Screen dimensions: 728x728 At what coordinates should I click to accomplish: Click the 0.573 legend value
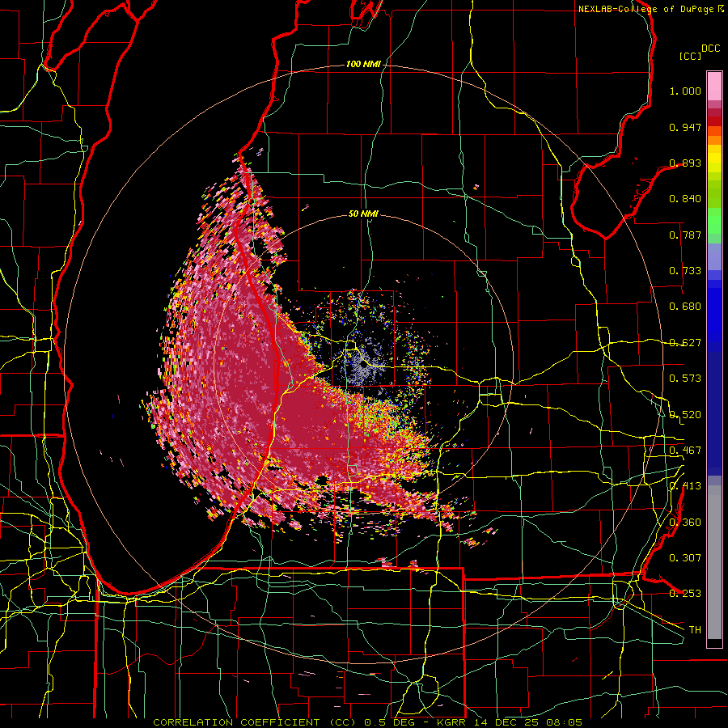pyautogui.click(x=685, y=379)
